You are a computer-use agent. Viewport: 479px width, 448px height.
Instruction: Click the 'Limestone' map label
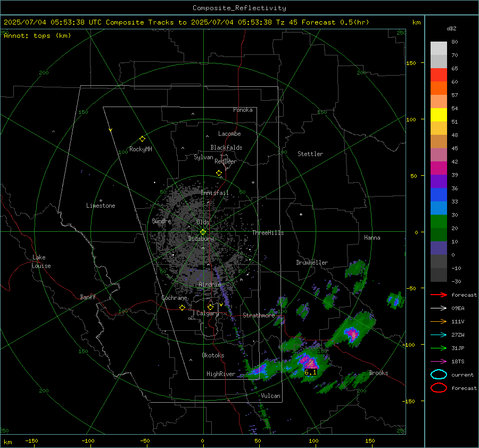pyautogui.click(x=101, y=206)
